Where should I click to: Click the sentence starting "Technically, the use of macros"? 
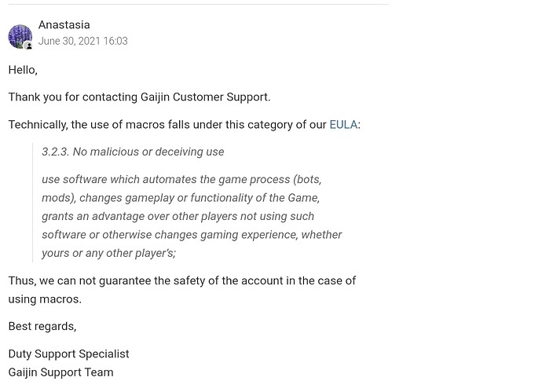click(185, 124)
